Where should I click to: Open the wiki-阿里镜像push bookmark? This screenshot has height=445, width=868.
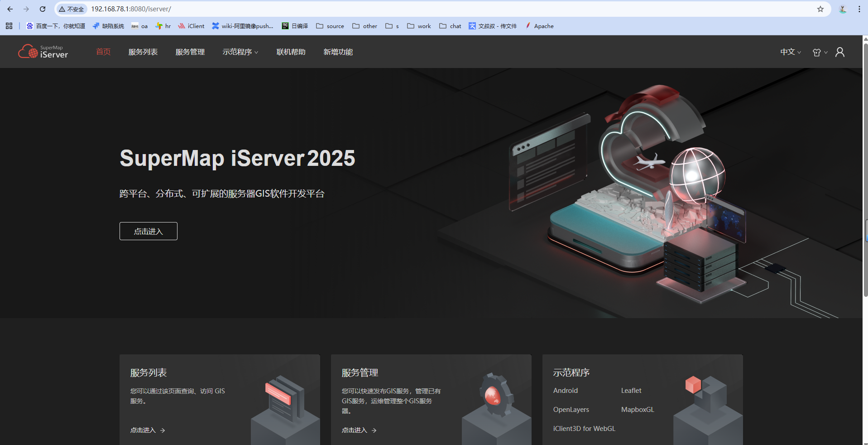tap(243, 26)
